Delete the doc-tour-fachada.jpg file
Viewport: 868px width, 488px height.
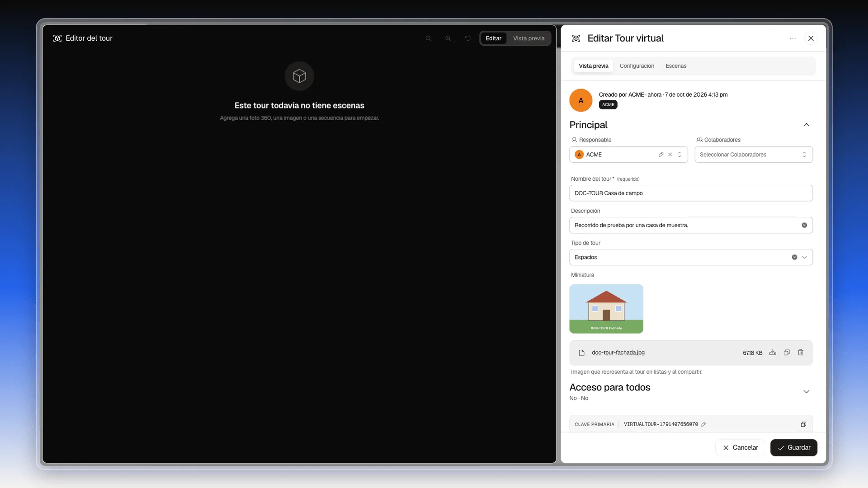point(801,352)
